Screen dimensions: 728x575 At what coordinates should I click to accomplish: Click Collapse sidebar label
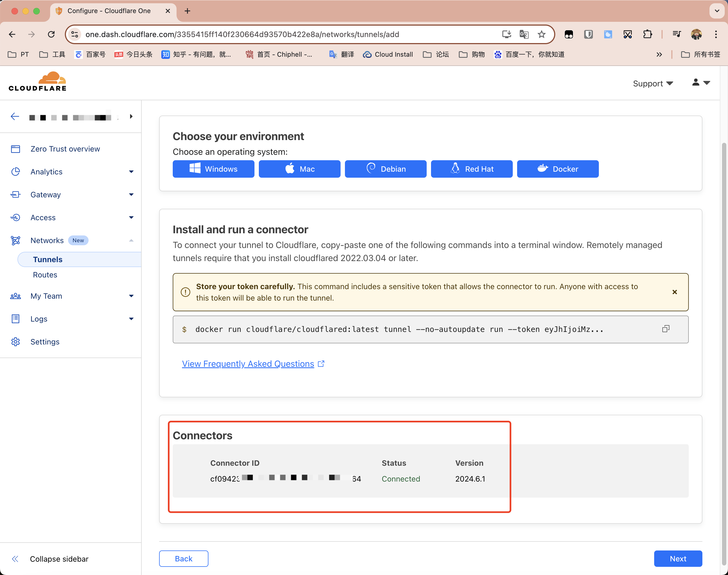pyautogui.click(x=59, y=559)
